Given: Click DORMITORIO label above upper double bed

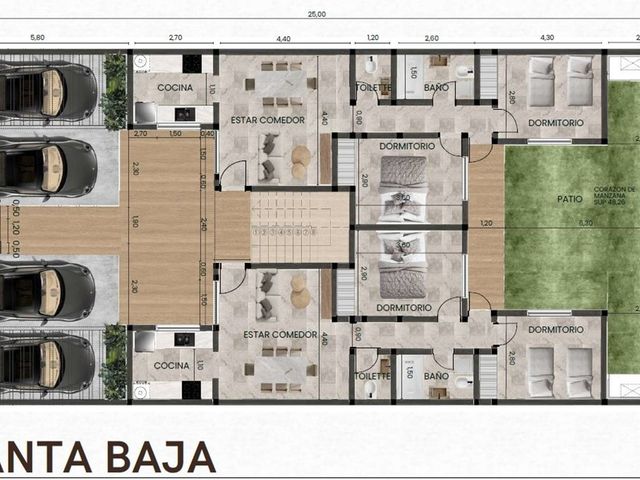Looking at the screenshot, I should pyautogui.click(x=407, y=146).
